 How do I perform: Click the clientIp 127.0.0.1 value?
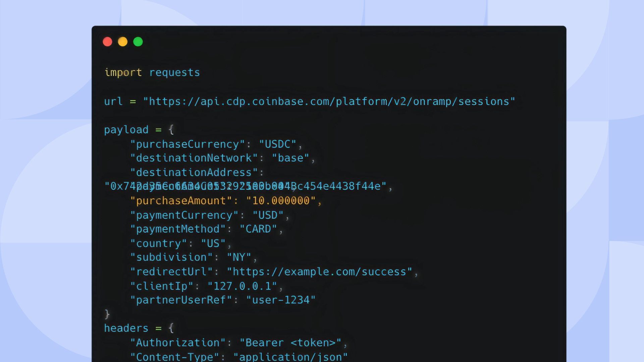pos(242,286)
